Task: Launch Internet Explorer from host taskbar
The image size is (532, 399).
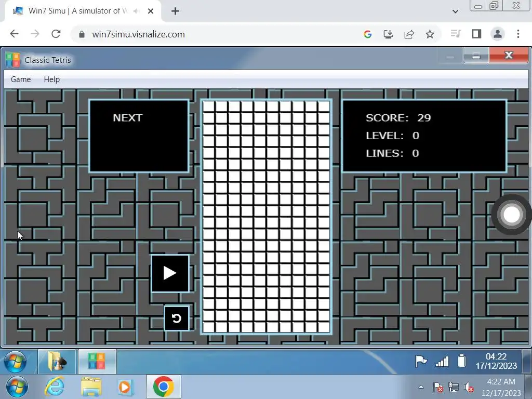Action: point(55,387)
